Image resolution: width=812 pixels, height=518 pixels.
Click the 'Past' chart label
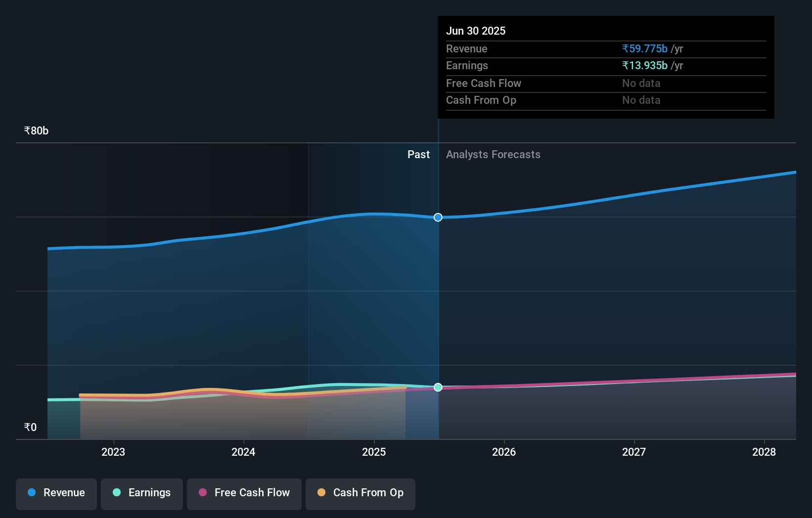pyautogui.click(x=418, y=155)
